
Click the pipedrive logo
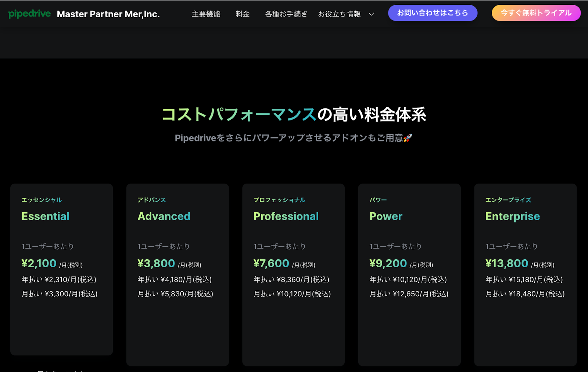click(29, 14)
